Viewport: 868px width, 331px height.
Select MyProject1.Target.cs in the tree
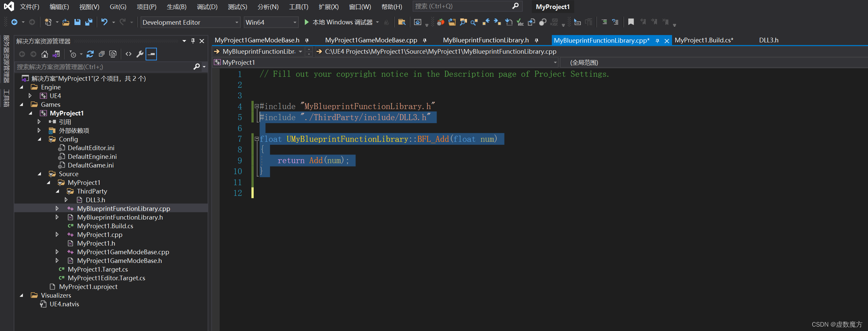[x=97, y=269]
